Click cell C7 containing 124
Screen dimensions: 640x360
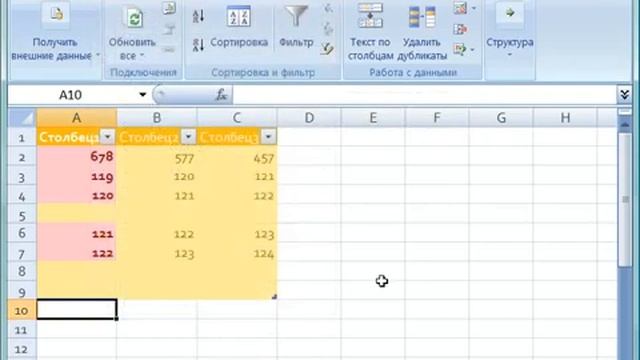[237, 253]
